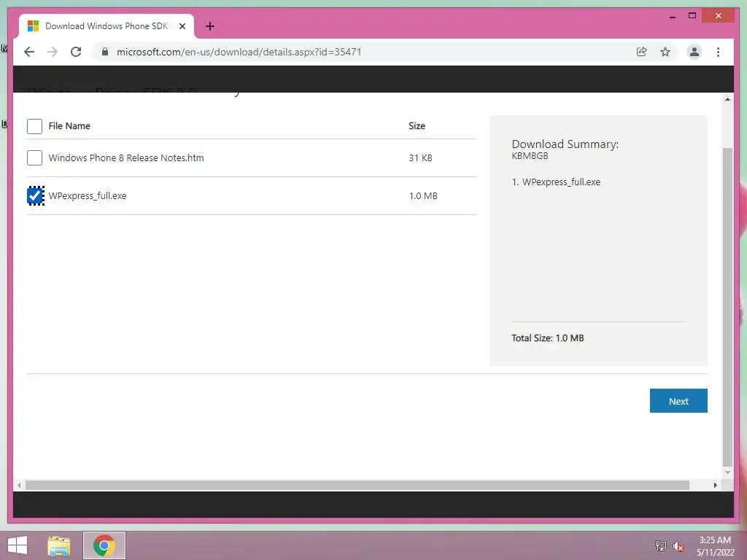This screenshot has height=560, width=747.
Task: Click the Download Summary heading
Action: tap(565, 144)
